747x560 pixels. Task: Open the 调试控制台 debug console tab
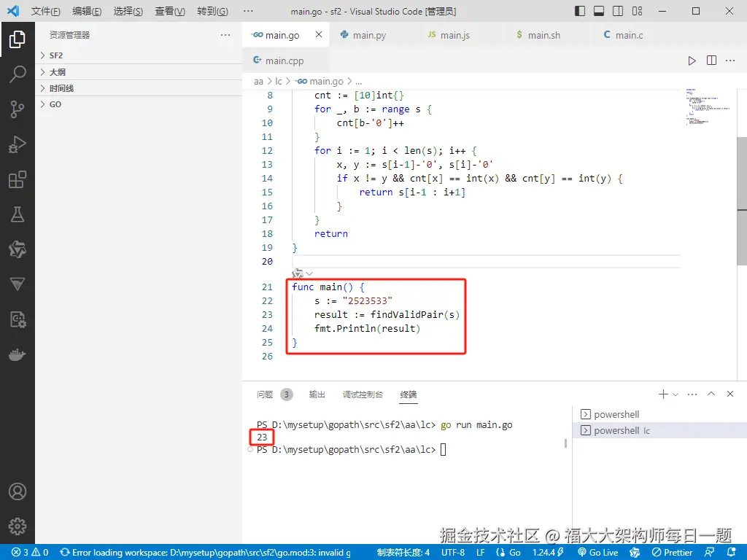[x=363, y=394]
